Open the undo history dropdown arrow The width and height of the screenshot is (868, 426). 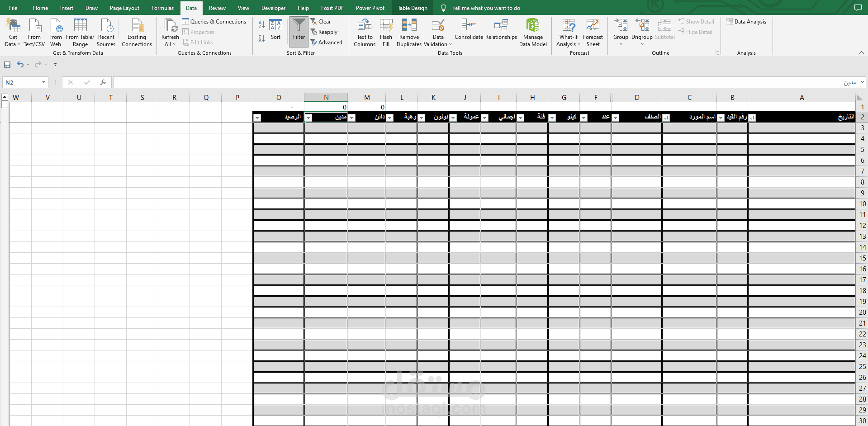28,65
